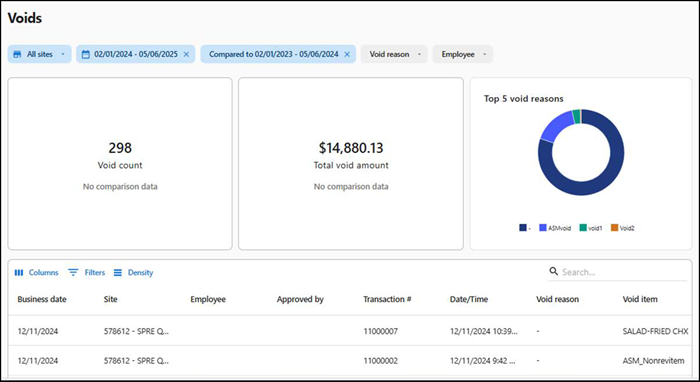Click the Columns icon
Screen dimensions: 700x382
(x=19, y=272)
